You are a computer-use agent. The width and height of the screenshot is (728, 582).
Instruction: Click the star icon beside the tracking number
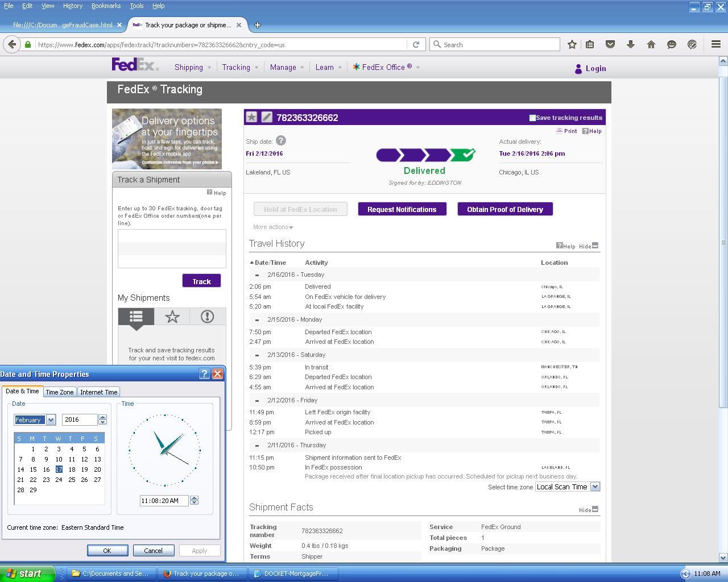click(x=251, y=117)
